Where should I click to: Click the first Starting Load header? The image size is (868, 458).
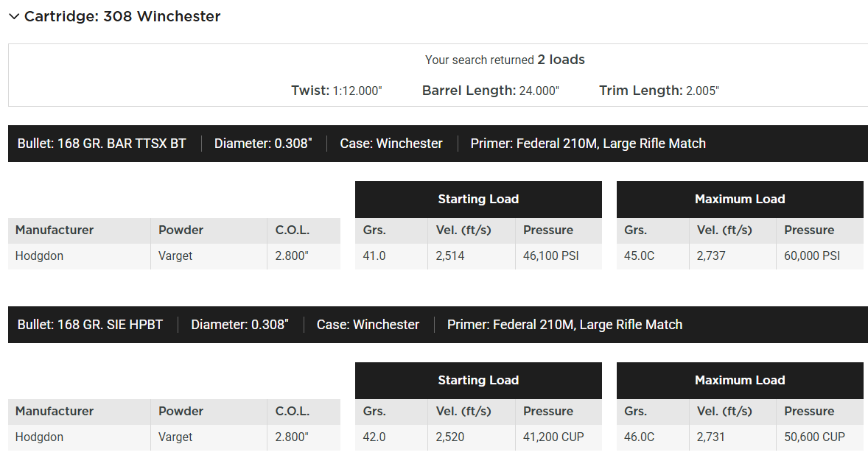(478, 199)
